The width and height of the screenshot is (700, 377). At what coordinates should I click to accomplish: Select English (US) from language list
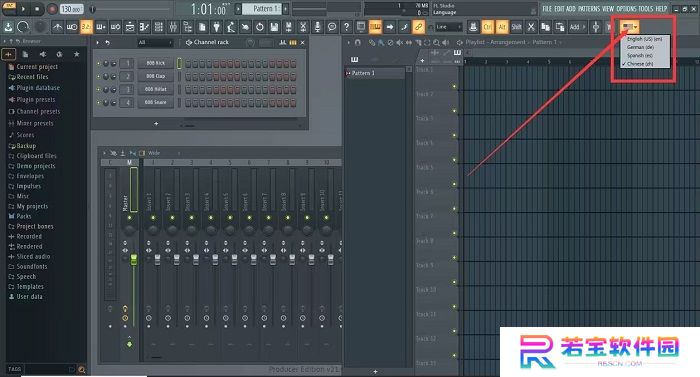click(644, 39)
